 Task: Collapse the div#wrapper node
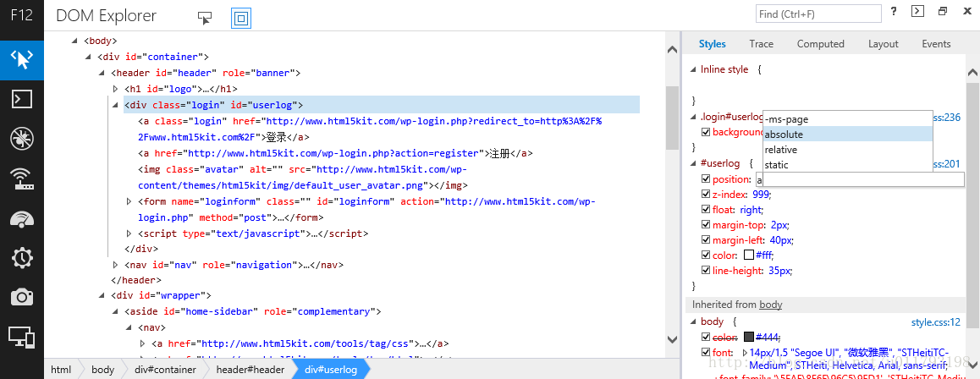pyautogui.click(x=102, y=296)
